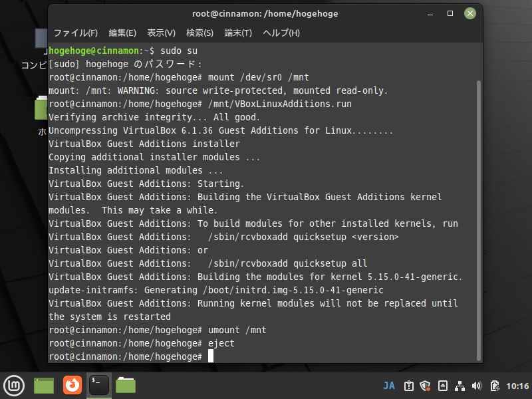
Task: Launch Firefox from the panel
Action: (x=72, y=385)
